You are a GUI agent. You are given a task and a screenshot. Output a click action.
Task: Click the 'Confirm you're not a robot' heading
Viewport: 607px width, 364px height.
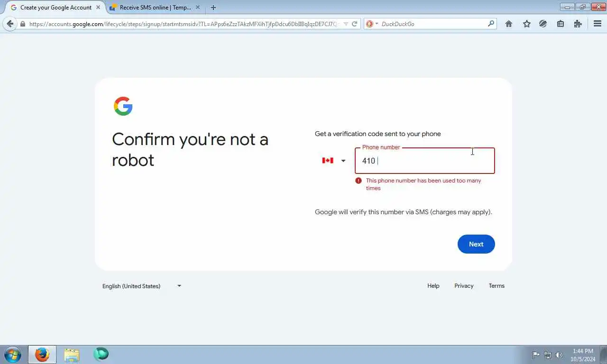click(x=190, y=149)
